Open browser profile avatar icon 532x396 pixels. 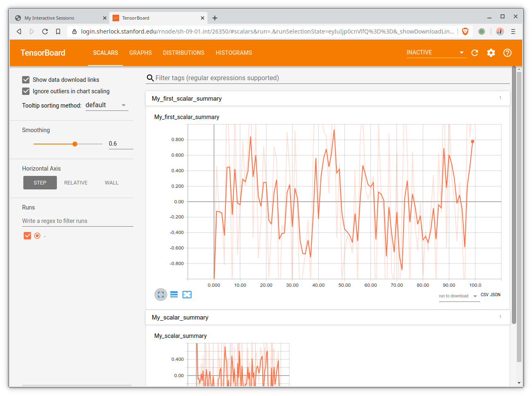(500, 32)
